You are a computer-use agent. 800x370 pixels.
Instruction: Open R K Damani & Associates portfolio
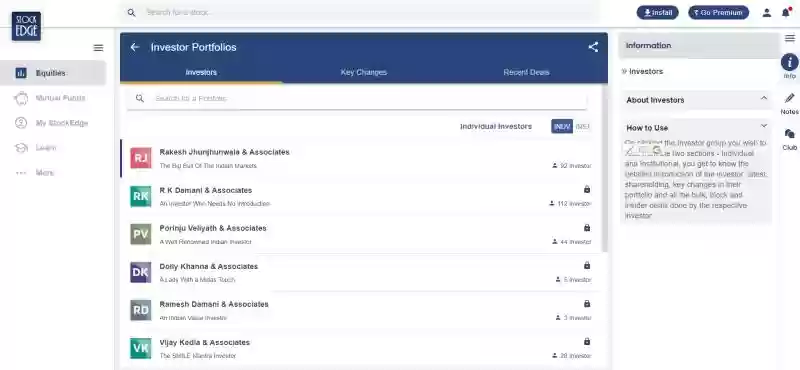pyautogui.click(x=360, y=196)
